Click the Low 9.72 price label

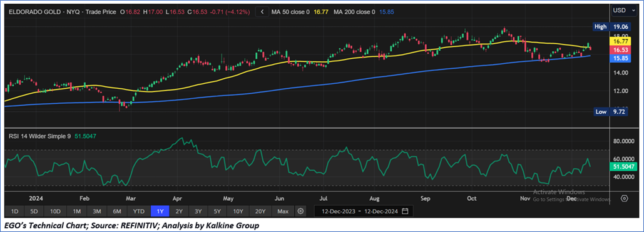tap(611, 112)
